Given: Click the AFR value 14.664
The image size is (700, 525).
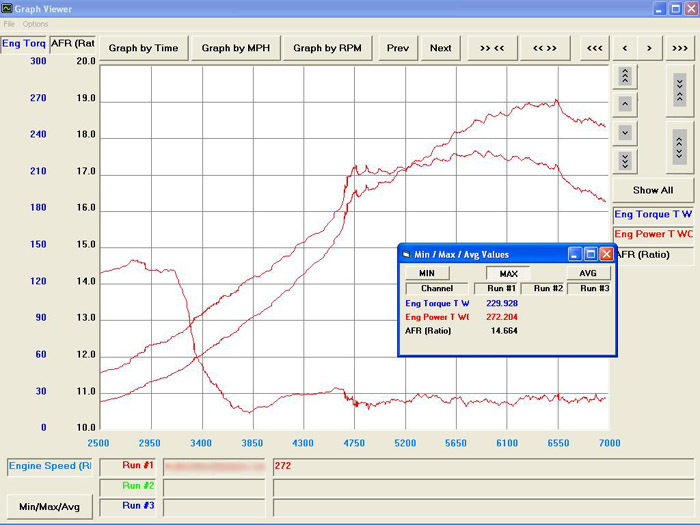Looking at the screenshot, I should coord(504,331).
